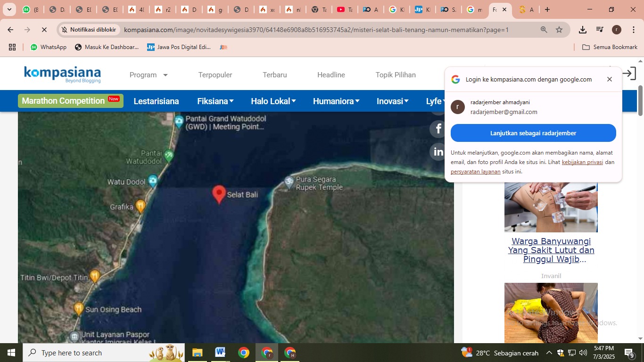Click the 28°C Sebagian cerah weather widget

click(500, 353)
